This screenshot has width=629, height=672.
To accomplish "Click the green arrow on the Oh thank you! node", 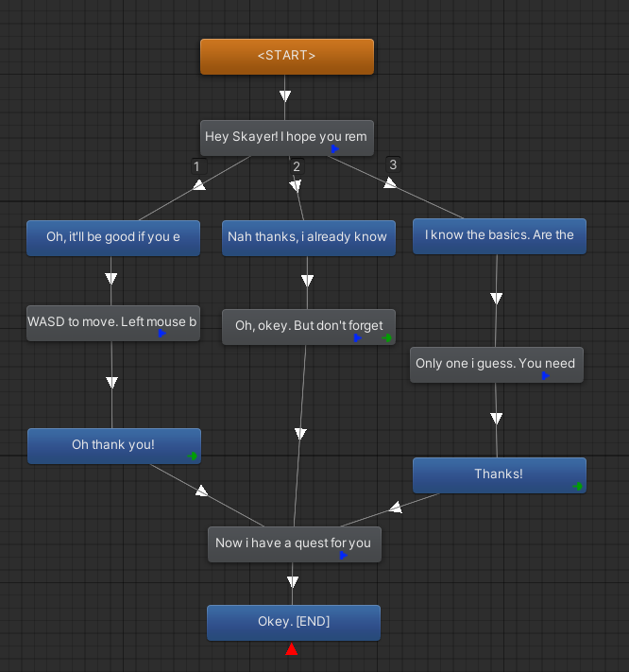I will coord(193,457).
